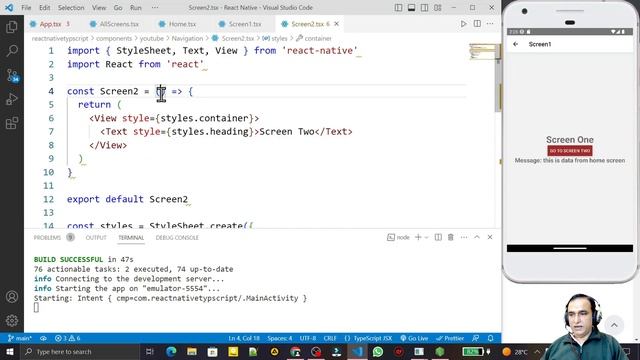
Task: Open Run and Debug view
Action: click(12, 99)
